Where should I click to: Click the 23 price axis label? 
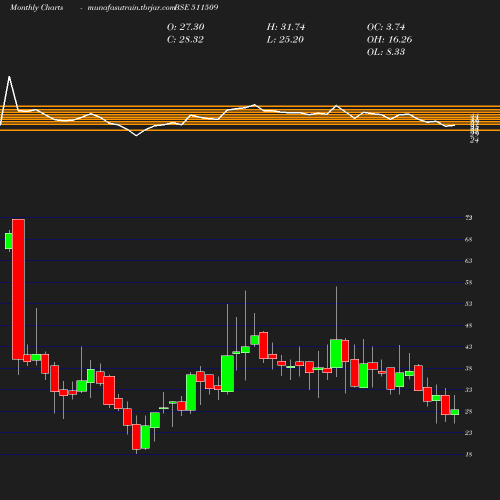pos(469,433)
